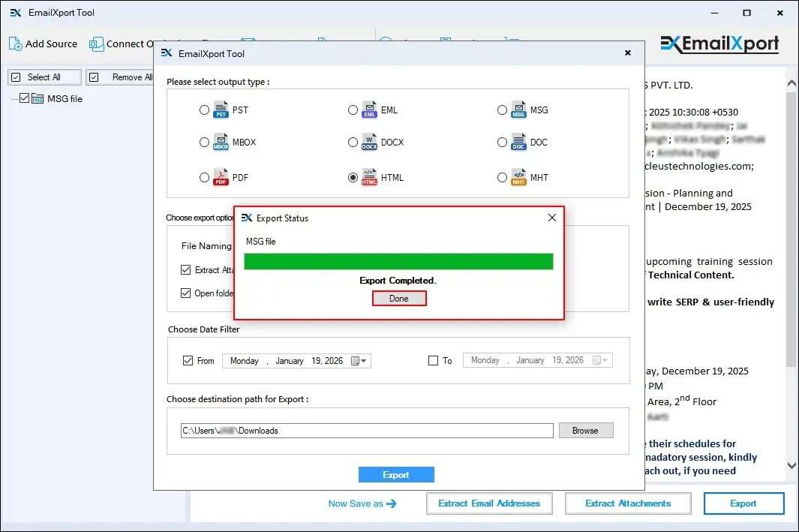The height and width of the screenshot is (532, 799).
Task: Click the green export progress bar
Action: click(x=398, y=261)
